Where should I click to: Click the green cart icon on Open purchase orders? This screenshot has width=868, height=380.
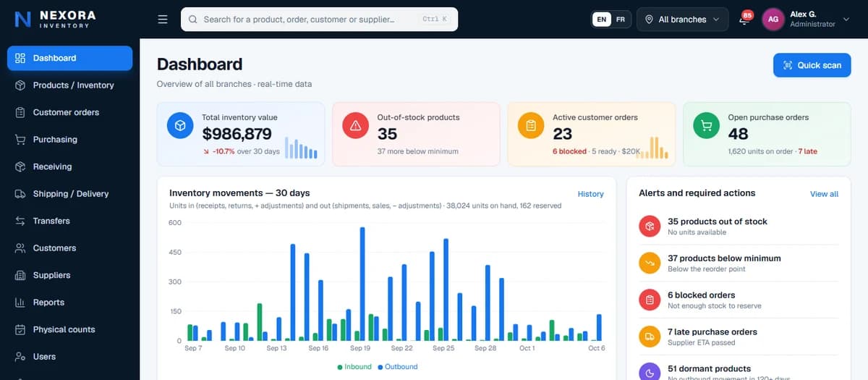point(706,125)
